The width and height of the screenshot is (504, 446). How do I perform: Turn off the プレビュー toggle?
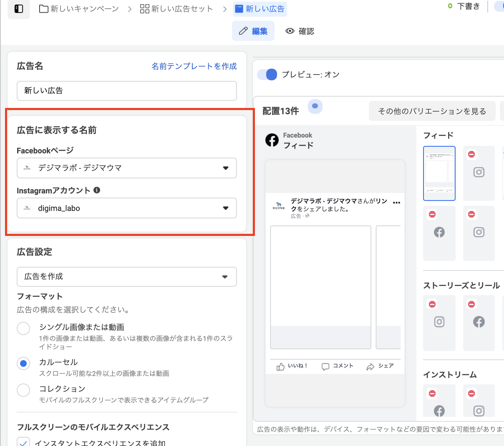(267, 74)
